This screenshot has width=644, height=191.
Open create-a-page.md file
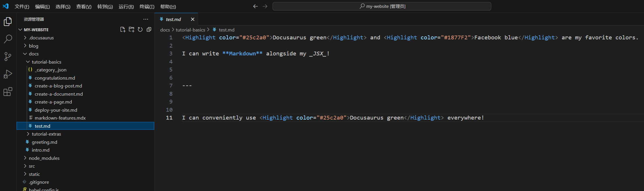(x=85, y=102)
